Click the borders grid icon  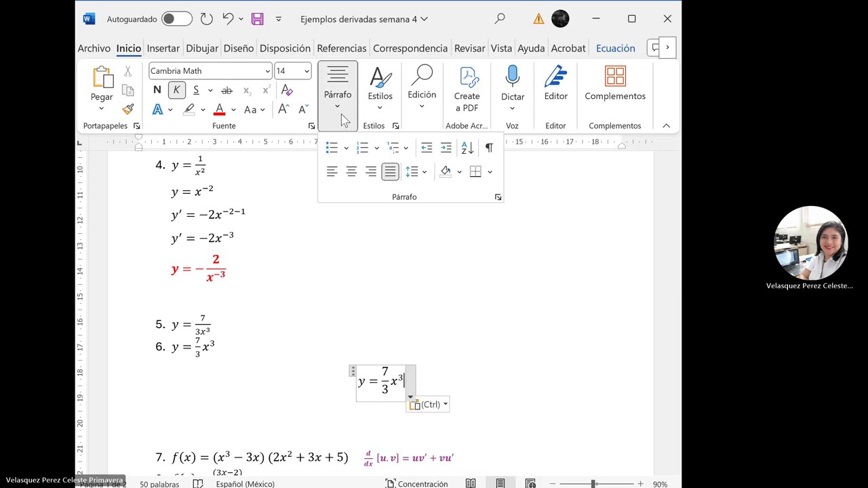[475, 171]
